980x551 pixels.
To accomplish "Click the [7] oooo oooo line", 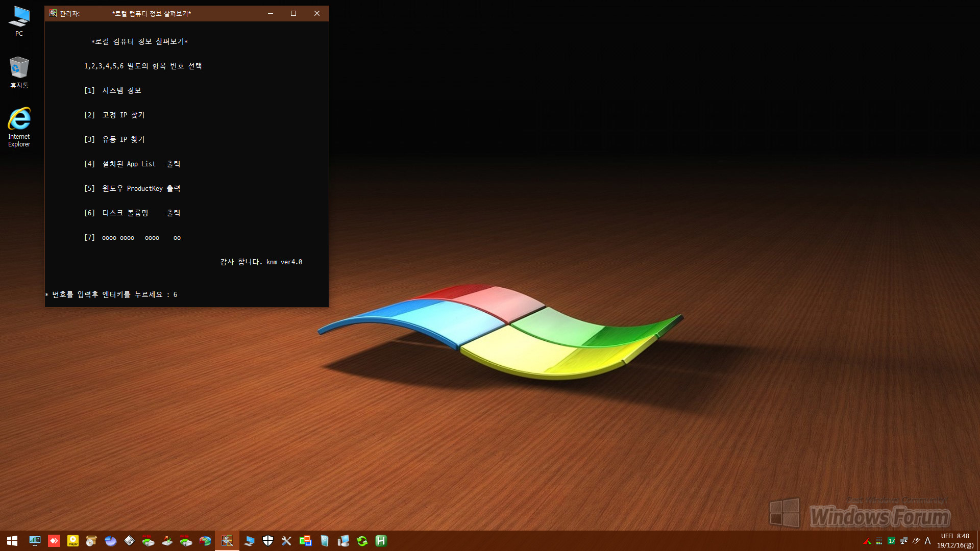I will tap(132, 237).
